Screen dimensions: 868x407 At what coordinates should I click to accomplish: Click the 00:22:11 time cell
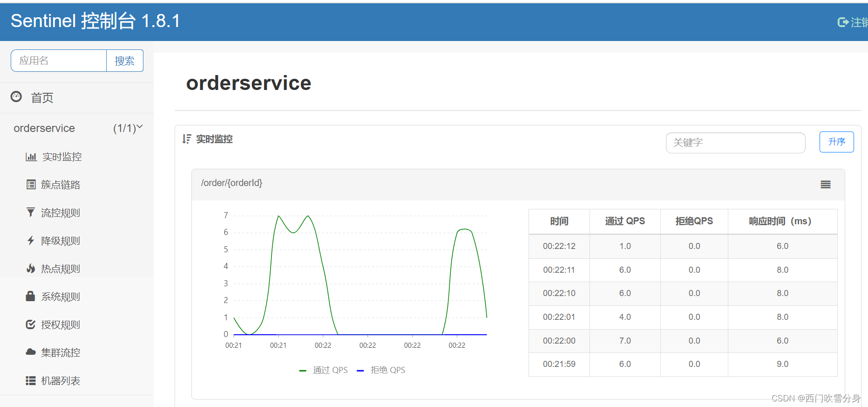coord(559,270)
